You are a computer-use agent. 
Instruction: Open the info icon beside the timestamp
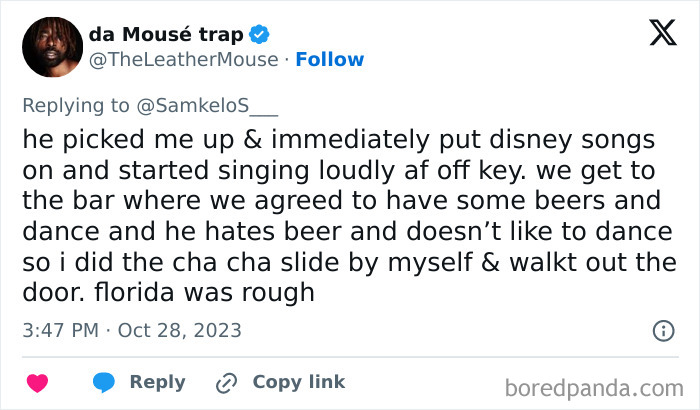tap(662, 330)
